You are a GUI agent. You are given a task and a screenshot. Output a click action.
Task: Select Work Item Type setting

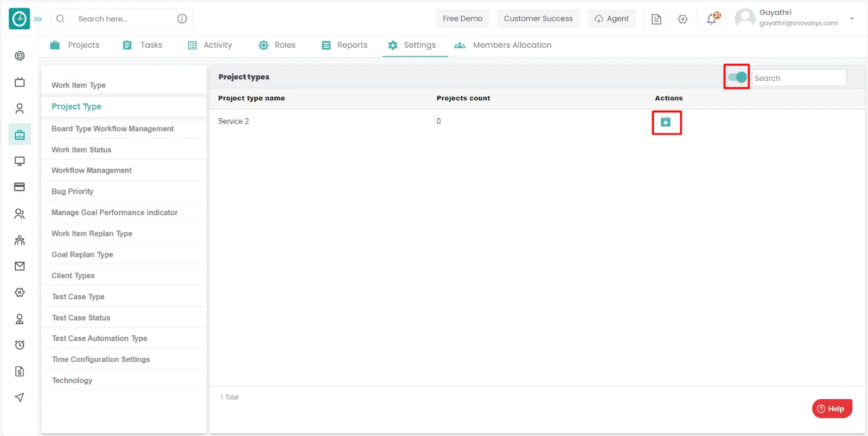click(x=124, y=85)
